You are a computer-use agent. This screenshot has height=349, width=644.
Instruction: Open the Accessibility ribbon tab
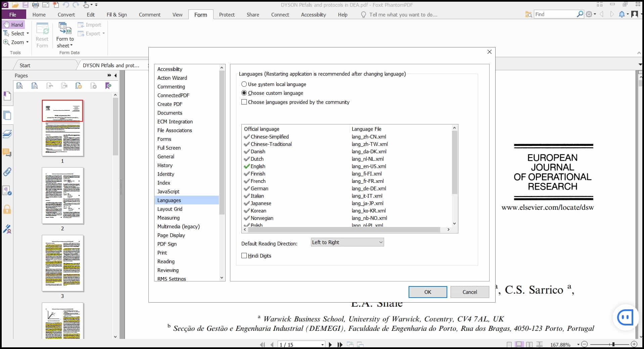coord(313,14)
